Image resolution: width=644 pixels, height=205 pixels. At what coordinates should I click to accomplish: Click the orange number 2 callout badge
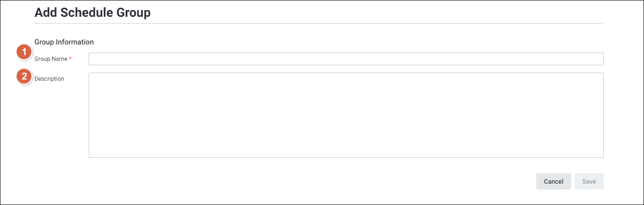(24, 77)
